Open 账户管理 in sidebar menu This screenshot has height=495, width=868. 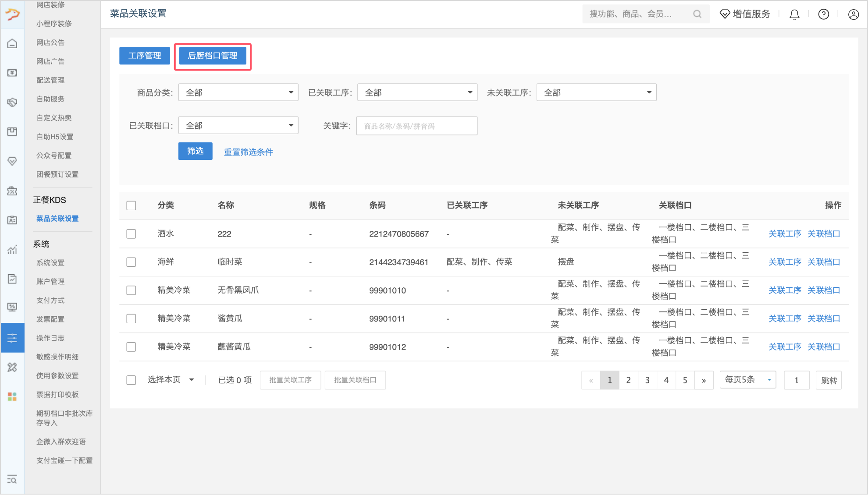point(50,282)
